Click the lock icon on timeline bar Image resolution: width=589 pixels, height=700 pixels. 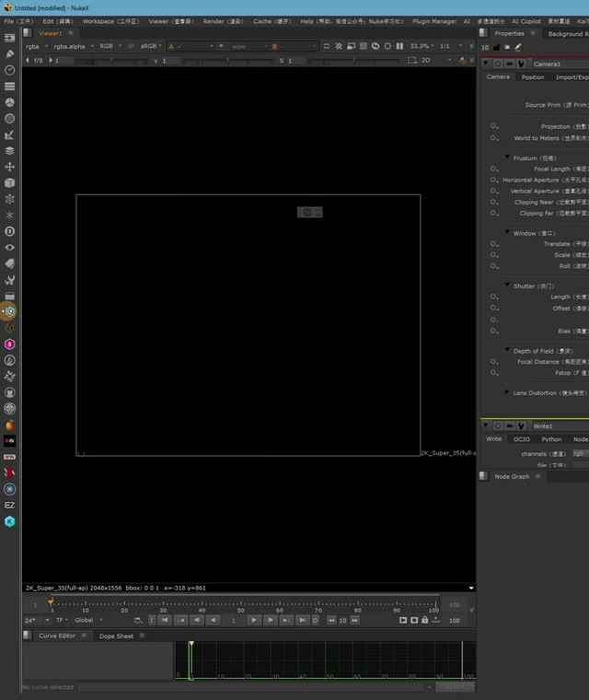click(425, 620)
